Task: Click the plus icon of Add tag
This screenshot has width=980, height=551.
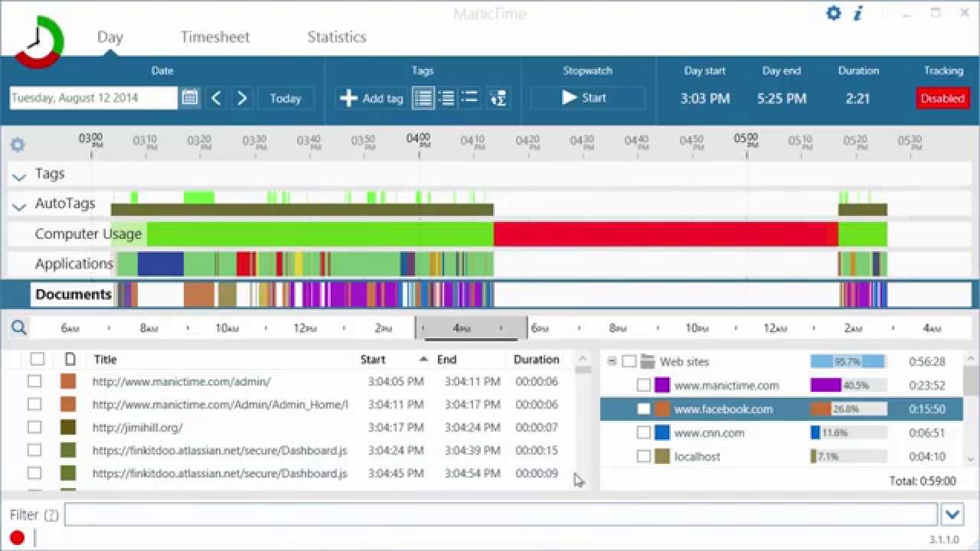Action: [x=349, y=98]
